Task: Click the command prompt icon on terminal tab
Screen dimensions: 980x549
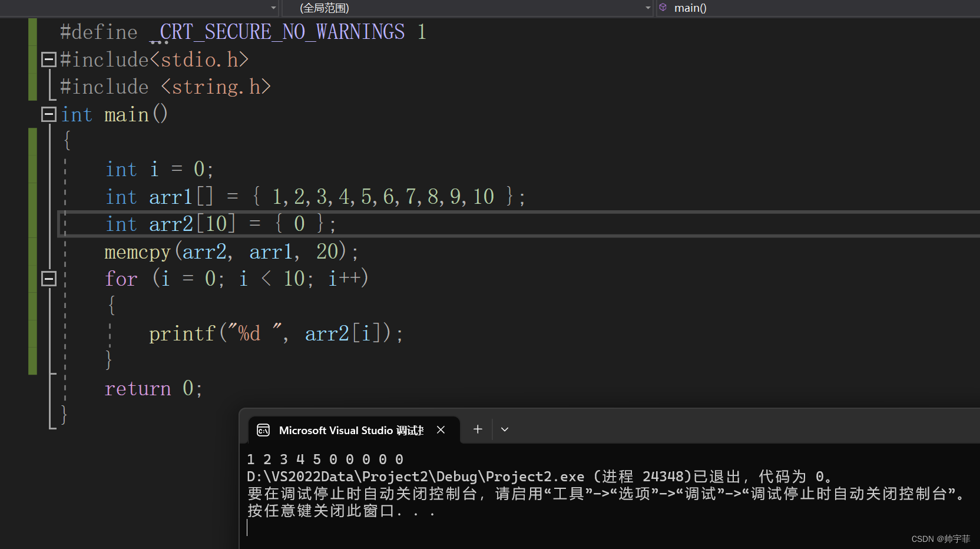Action: coord(263,430)
